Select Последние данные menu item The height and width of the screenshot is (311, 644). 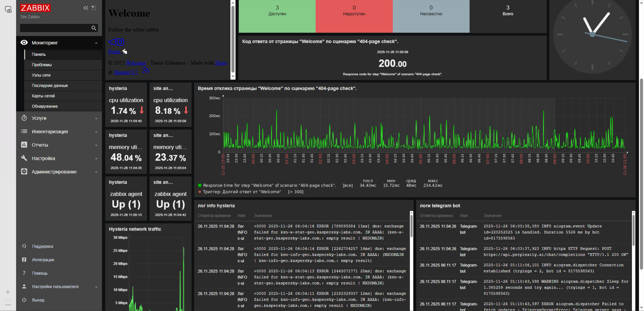[x=50, y=85]
